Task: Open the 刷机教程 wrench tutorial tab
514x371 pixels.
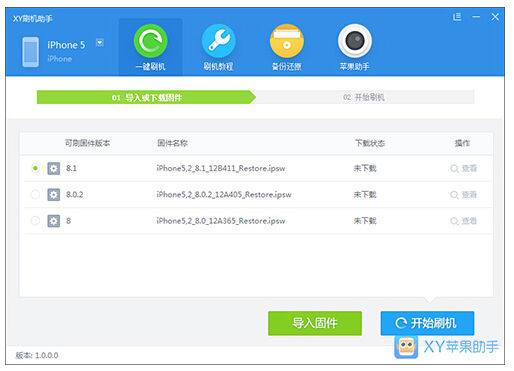Action: (218, 47)
